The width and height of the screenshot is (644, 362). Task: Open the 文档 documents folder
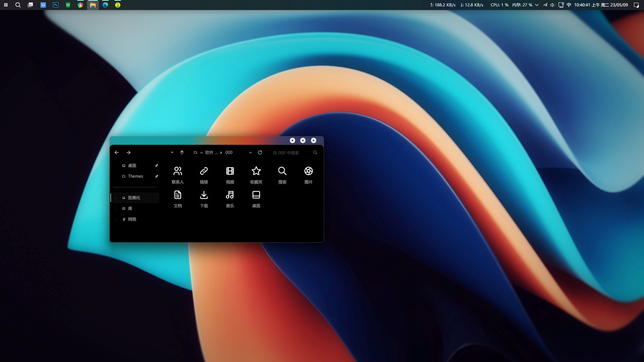click(x=177, y=198)
